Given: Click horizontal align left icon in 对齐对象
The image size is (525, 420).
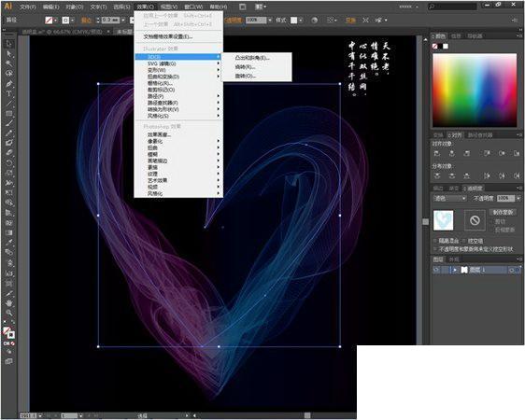Looking at the screenshot, I should tap(436, 153).
